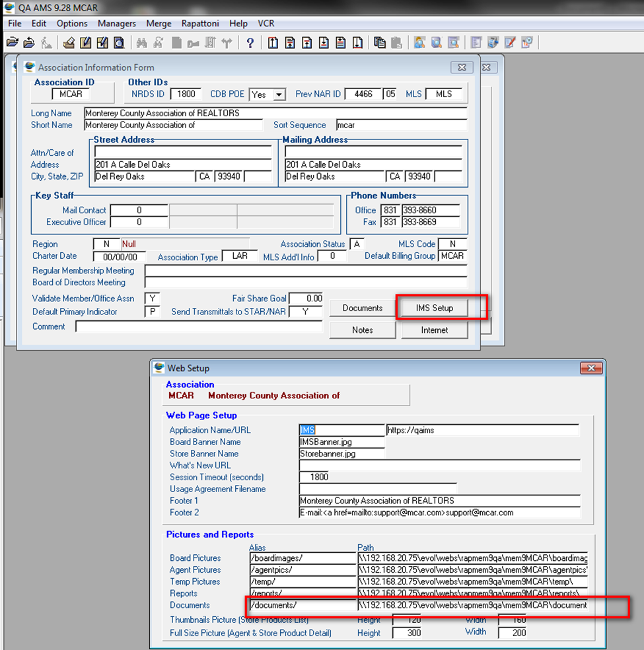Open the VCR menu
644x650 pixels.
pyautogui.click(x=266, y=23)
